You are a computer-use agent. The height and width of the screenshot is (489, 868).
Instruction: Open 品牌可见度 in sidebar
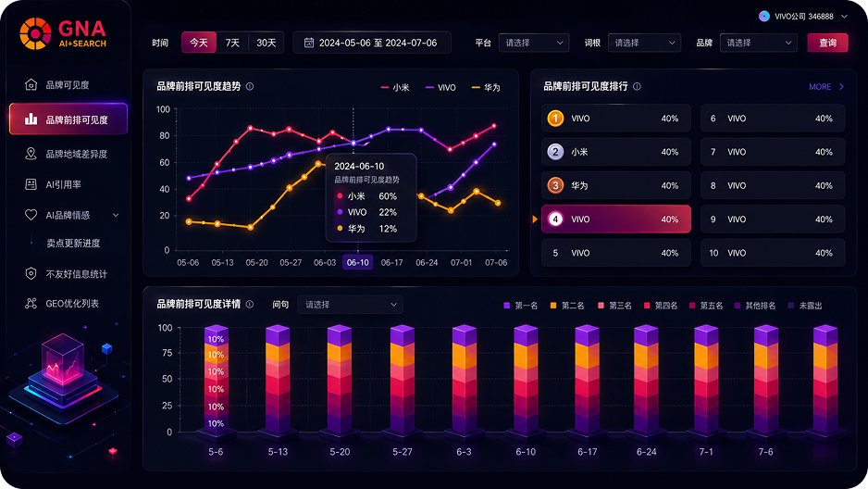point(68,84)
